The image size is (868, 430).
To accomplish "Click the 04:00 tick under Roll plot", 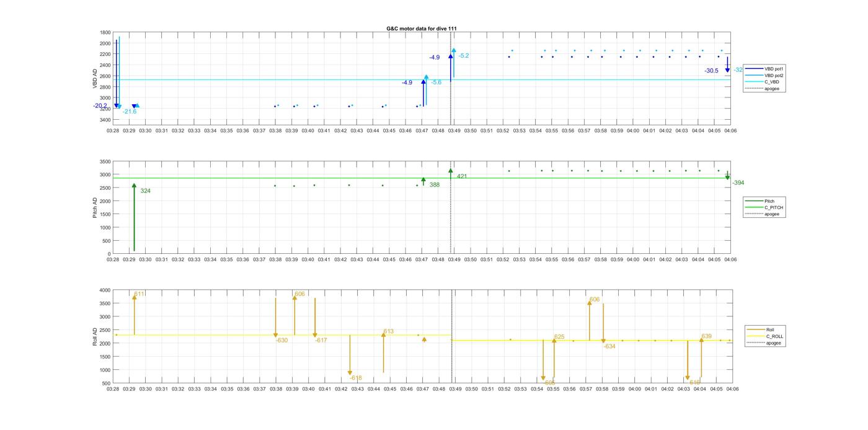I will point(634,389).
